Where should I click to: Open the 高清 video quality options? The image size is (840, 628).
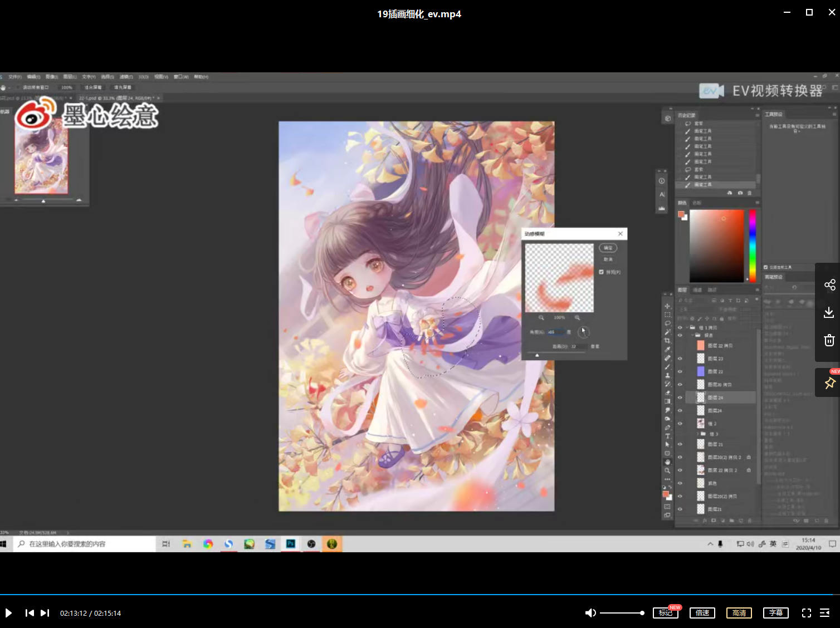point(739,613)
